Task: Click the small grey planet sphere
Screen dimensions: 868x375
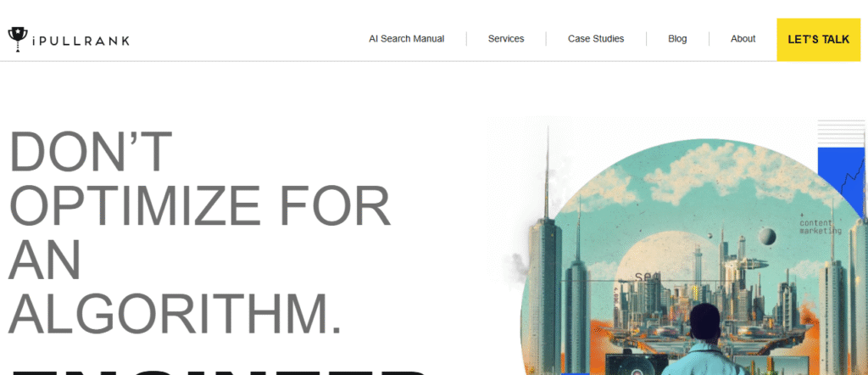Action: pos(766,237)
